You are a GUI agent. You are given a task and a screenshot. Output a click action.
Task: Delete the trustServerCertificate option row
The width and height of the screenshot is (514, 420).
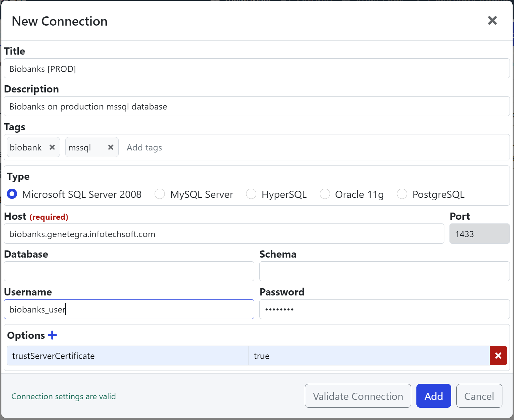498,356
